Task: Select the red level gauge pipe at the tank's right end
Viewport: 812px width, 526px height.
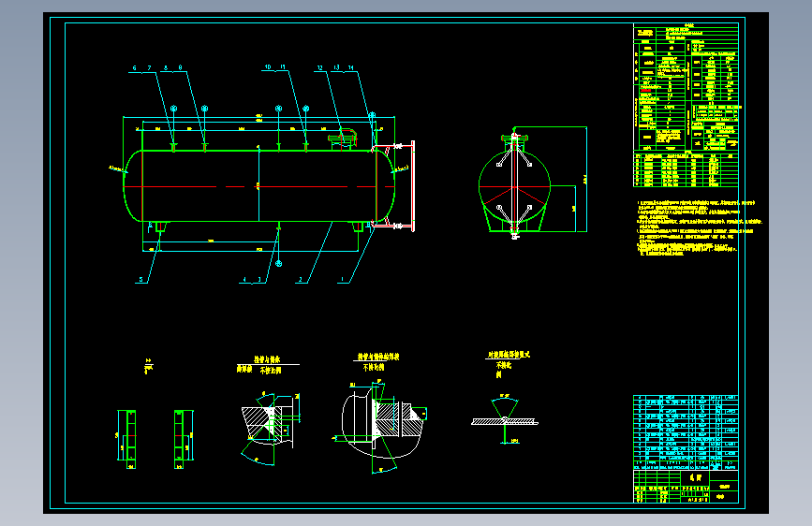Action: [x=413, y=186]
